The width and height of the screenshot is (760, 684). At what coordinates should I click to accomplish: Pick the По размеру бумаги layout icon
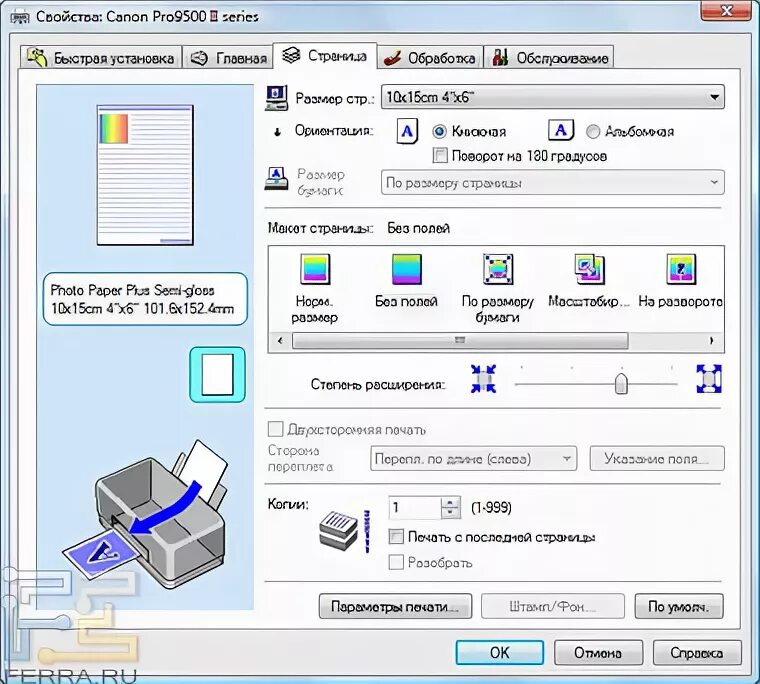498,269
